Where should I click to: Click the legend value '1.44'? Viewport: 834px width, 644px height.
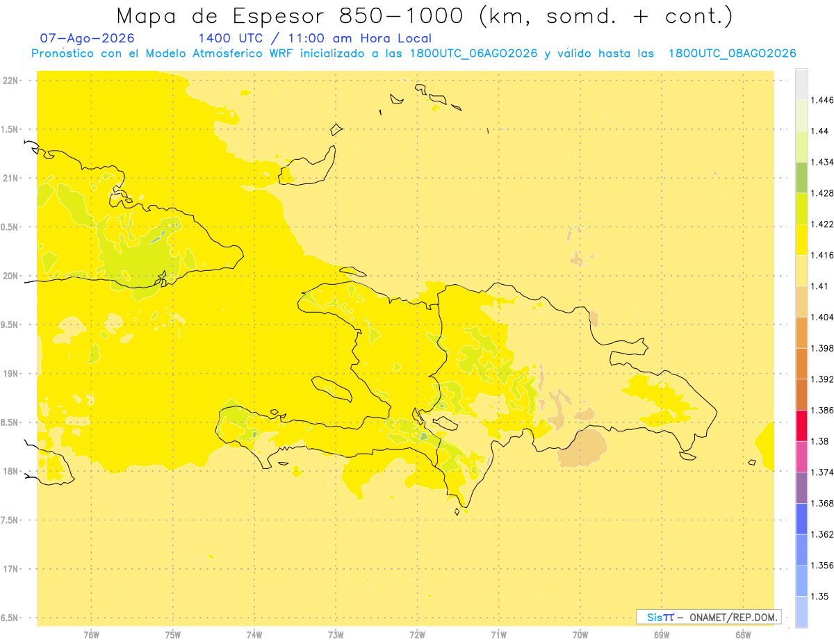820,131
